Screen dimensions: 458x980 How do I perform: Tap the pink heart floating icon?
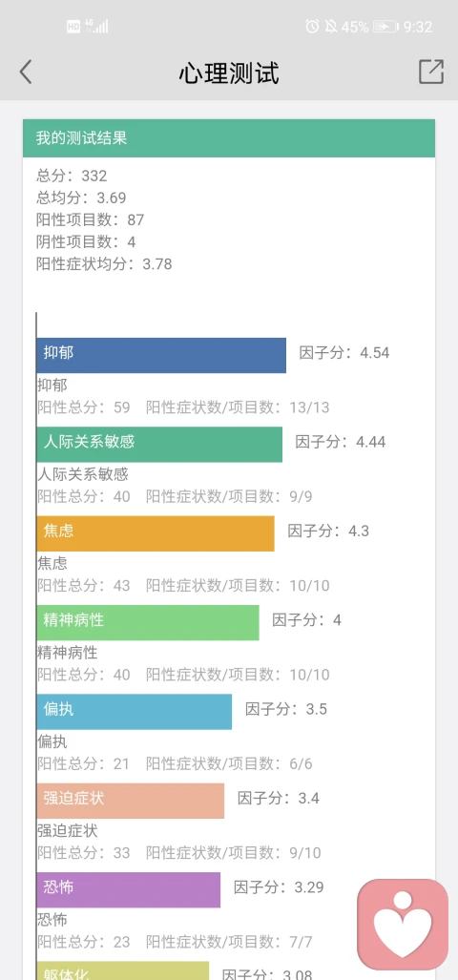(x=403, y=925)
